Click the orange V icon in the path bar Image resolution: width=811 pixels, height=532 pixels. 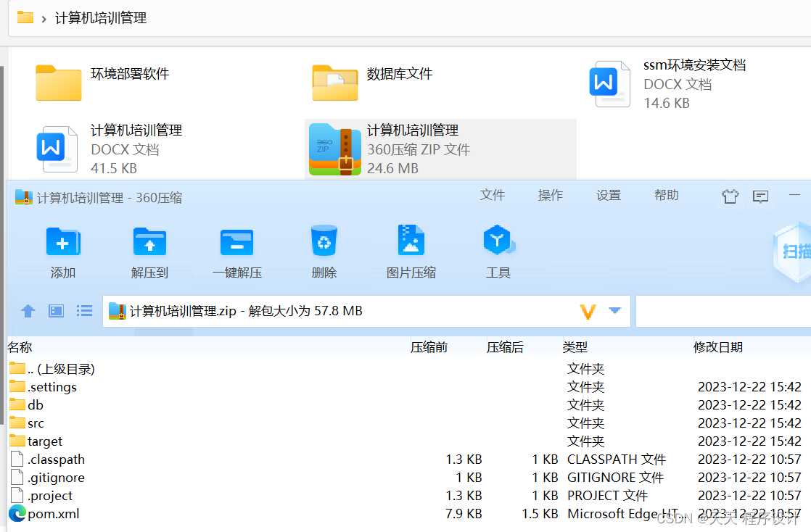(x=588, y=311)
